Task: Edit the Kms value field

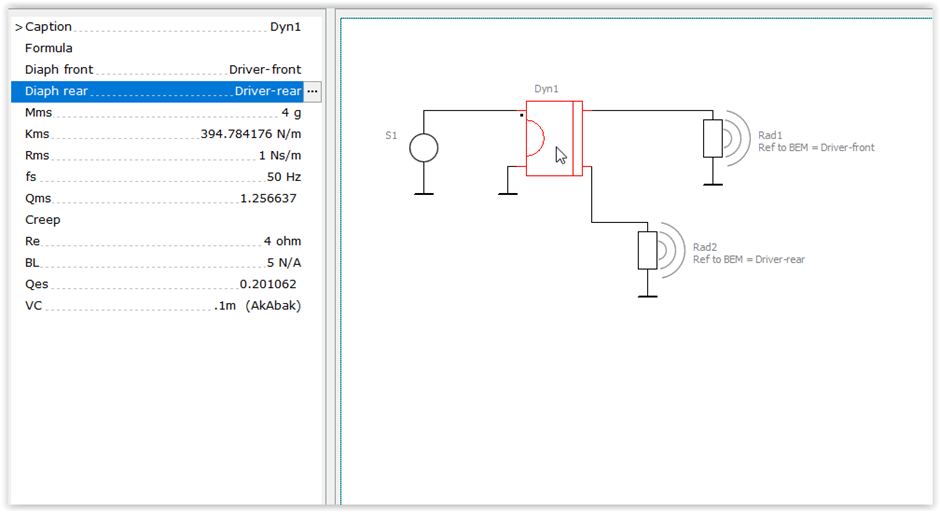Action: 250,134
